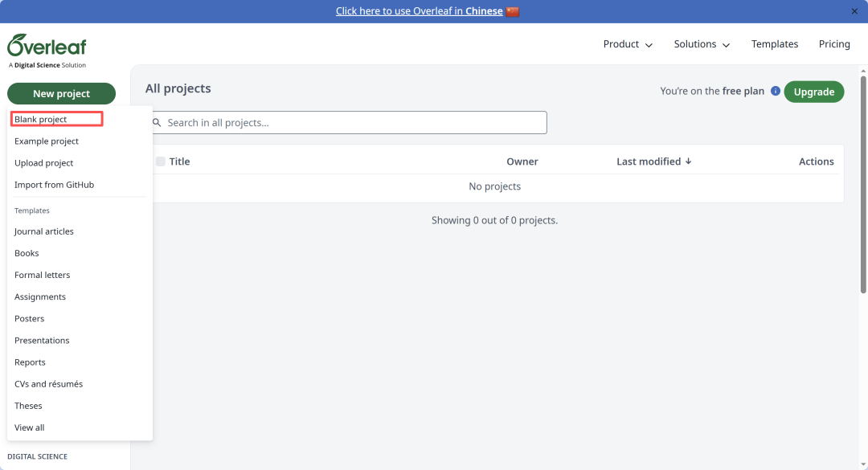The width and height of the screenshot is (868, 470).
Task: Expand the Solutions dropdown menu
Action: click(702, 44)
